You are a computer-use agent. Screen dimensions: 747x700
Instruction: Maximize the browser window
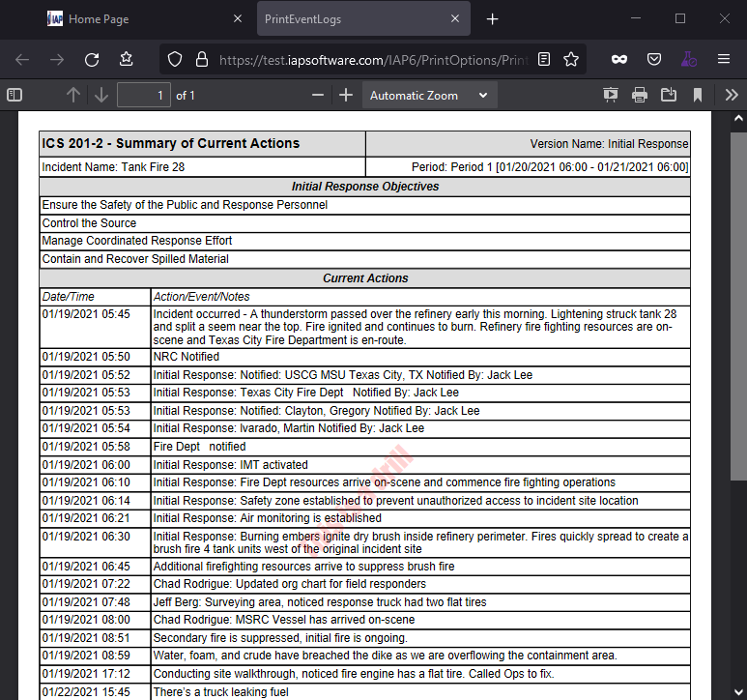(680, 18)
